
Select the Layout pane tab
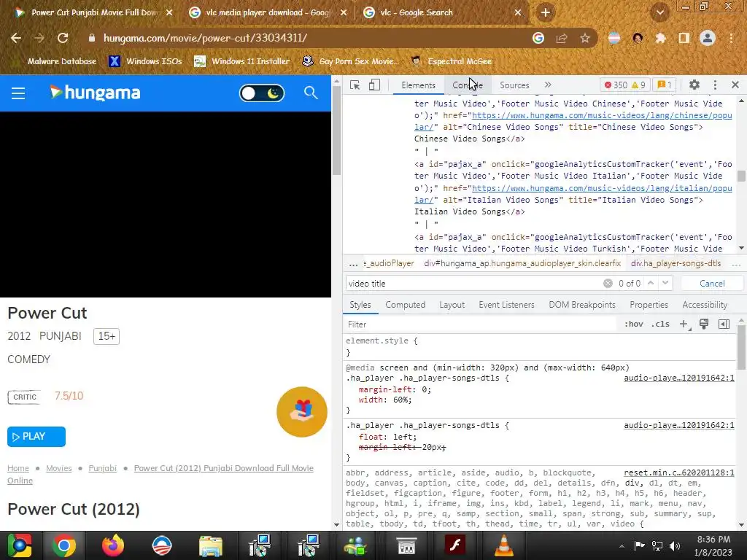pos(452,305)
